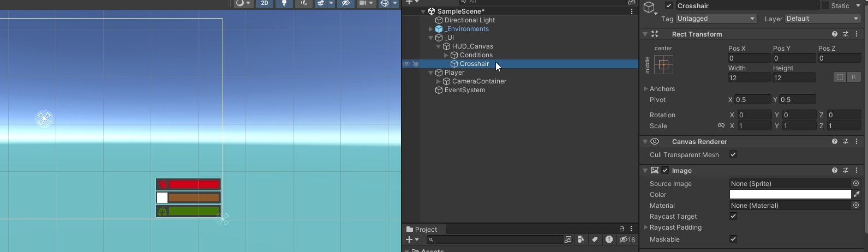Screen dimensions: 868x252
Task: Collapse the HUD_Canvas object
Action: 438,46
